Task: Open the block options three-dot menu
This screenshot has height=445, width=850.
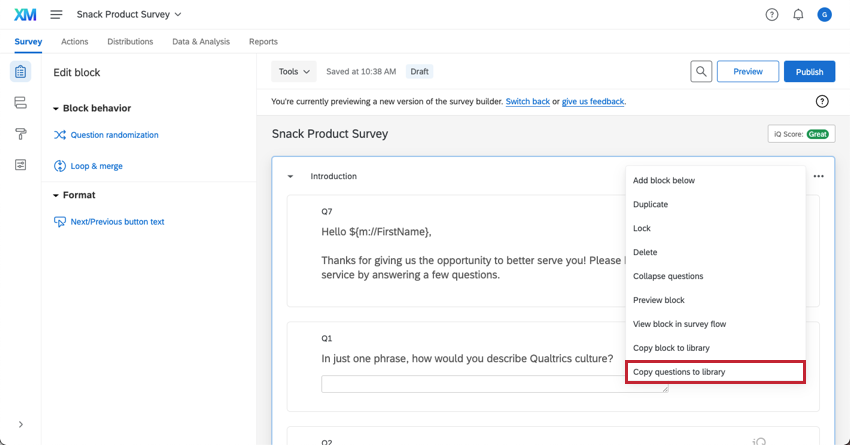Action: tap(819, 176)
